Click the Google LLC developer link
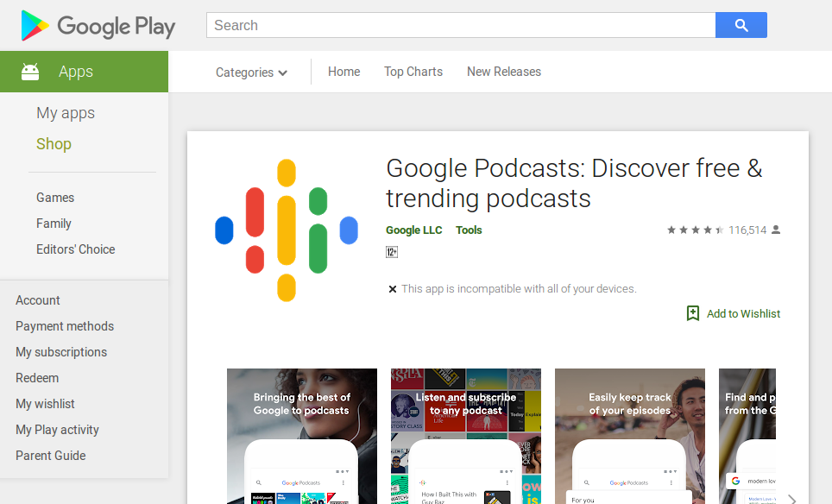This screenshot has width=832, height=504. click(x=414, y=230)
